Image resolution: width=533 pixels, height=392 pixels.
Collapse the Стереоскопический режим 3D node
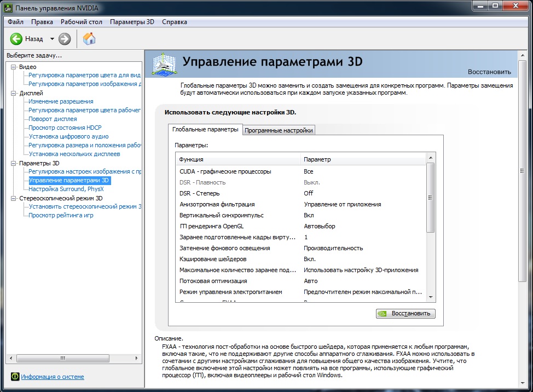tap(13, 198)
